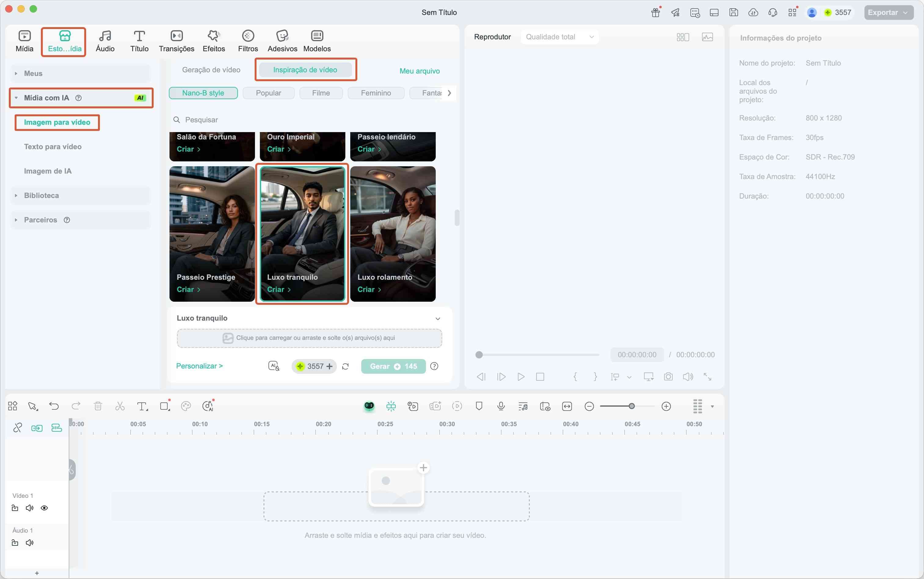The height and width of the screenshot is (579, 924).
Task: Open the Qualidade total dropdown
Action: pyautogui.click(x=559, y=36)
